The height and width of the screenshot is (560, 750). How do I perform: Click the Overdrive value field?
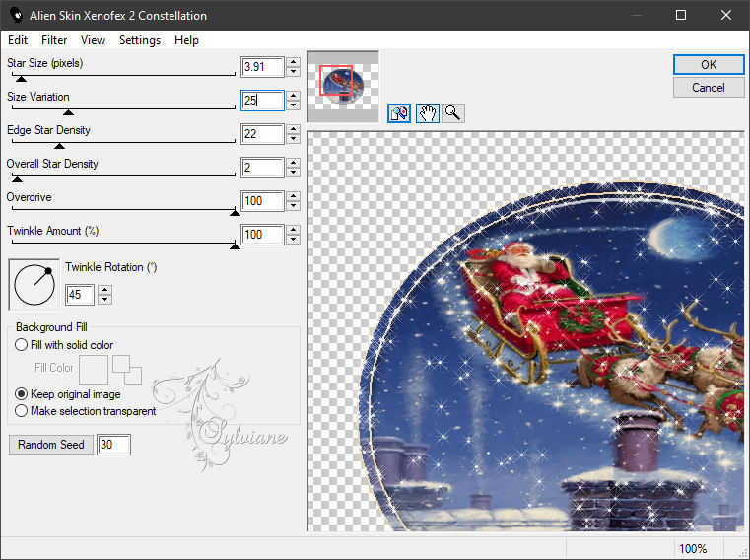pyautogui.click(x=262, y=201)
